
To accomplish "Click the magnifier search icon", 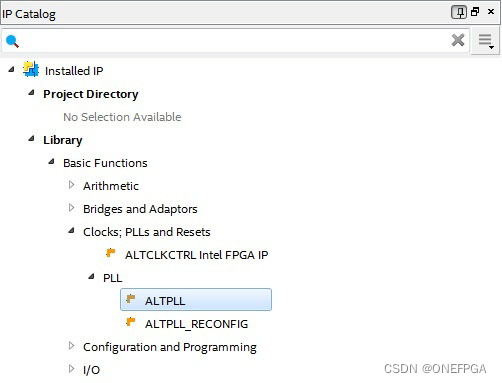I will (x=12, y=41).
